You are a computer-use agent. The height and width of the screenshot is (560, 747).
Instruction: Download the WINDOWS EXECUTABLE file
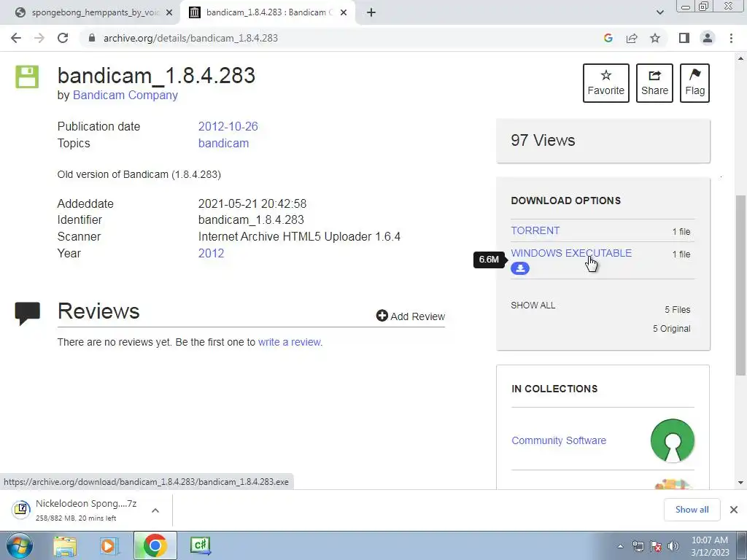tap(571, 253)
